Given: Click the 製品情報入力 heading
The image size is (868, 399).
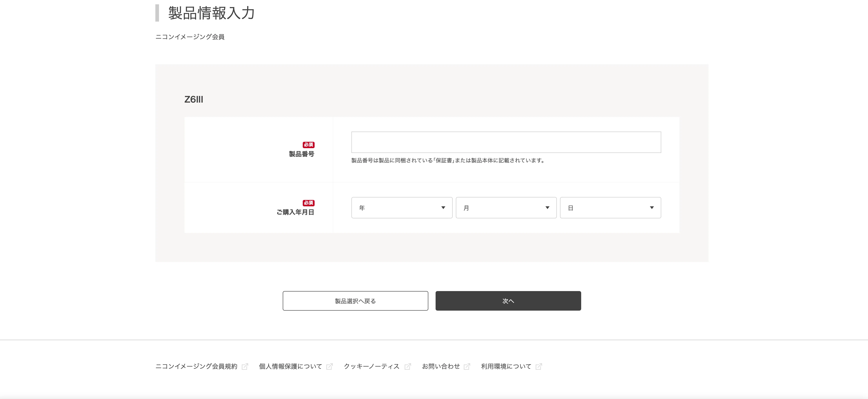Looking at the screenshot, I should tap(211, 13).
